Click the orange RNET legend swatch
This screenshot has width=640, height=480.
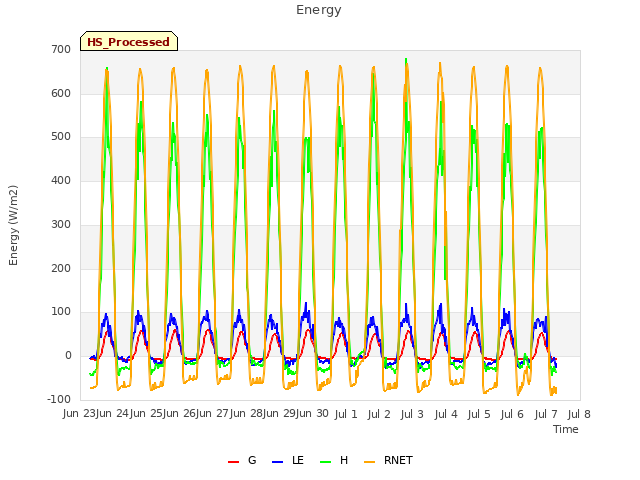point(369,462)
